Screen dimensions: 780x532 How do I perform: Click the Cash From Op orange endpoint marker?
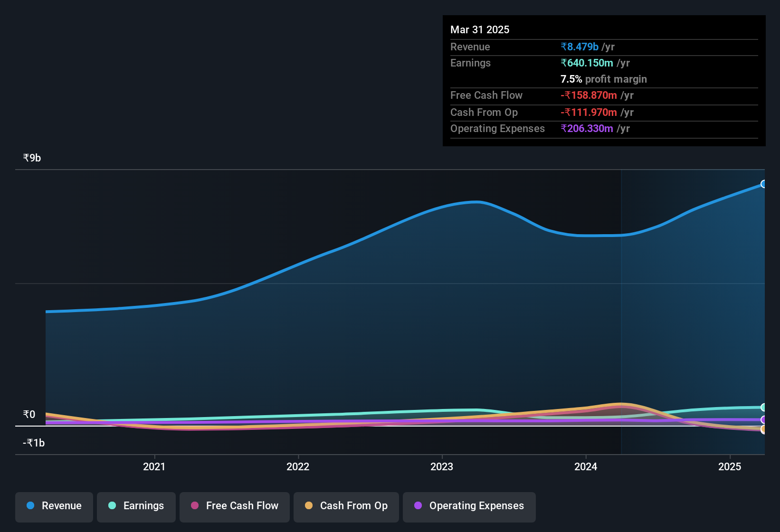(x=764, y=429)
